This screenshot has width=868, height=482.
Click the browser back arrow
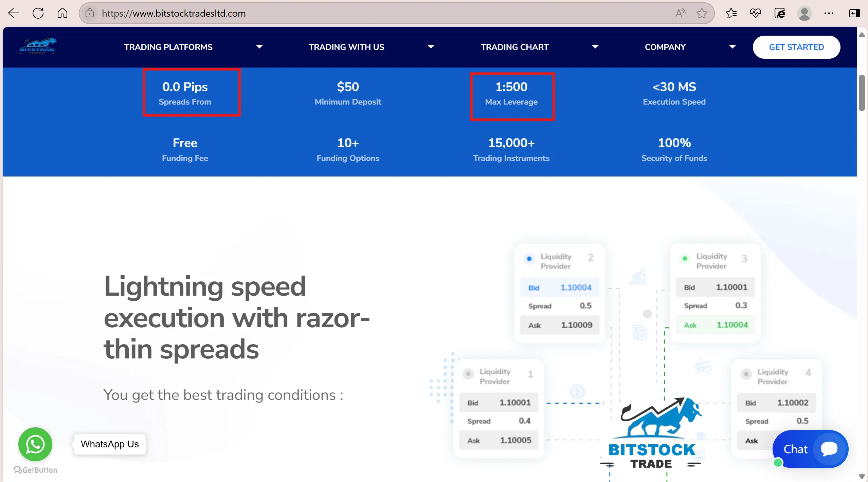coord(14,13)
